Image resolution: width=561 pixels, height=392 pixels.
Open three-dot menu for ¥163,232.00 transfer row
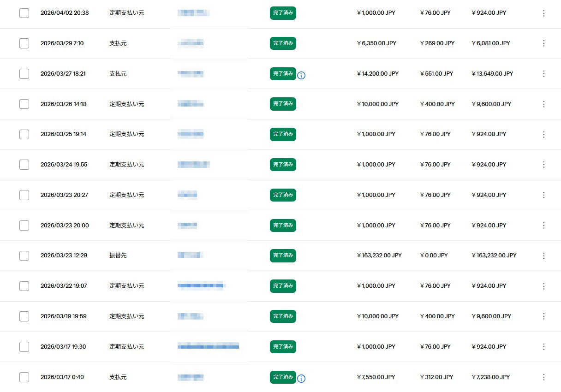(543, 255)
